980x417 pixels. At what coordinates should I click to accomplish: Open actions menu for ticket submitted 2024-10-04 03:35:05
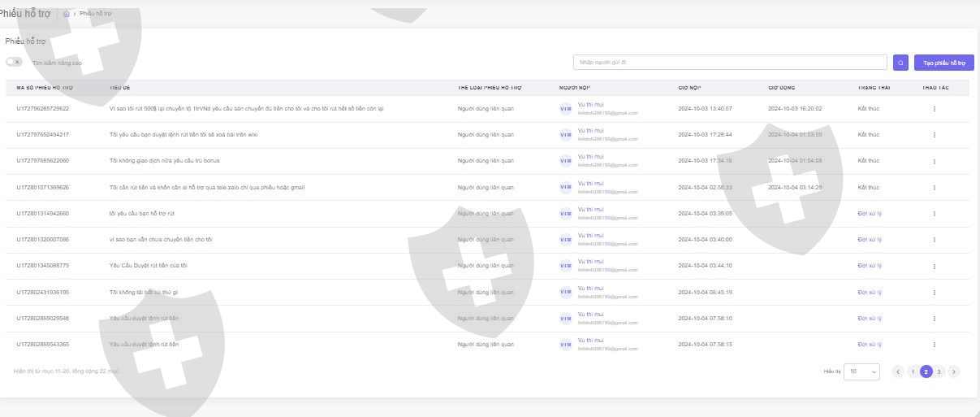point(935,214)
